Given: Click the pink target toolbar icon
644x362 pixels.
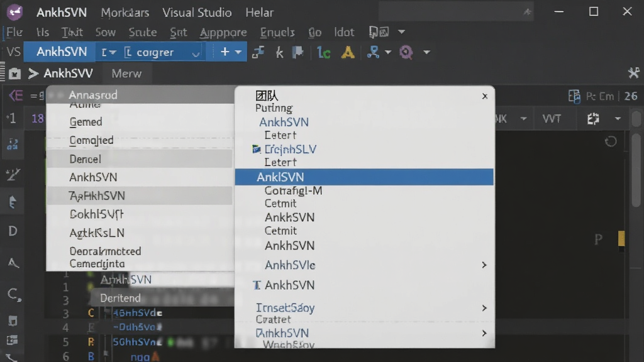Looking at the screenshot, I should point(406,52).
